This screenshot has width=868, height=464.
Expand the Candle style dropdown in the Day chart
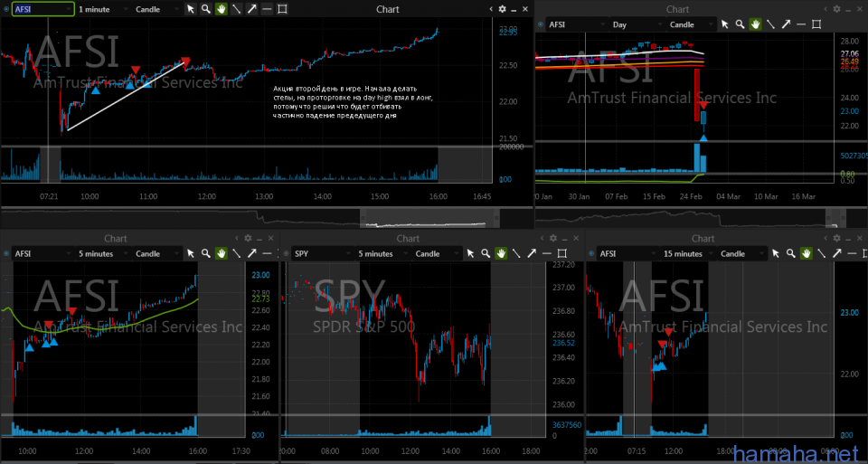click(x=690, y=24)
